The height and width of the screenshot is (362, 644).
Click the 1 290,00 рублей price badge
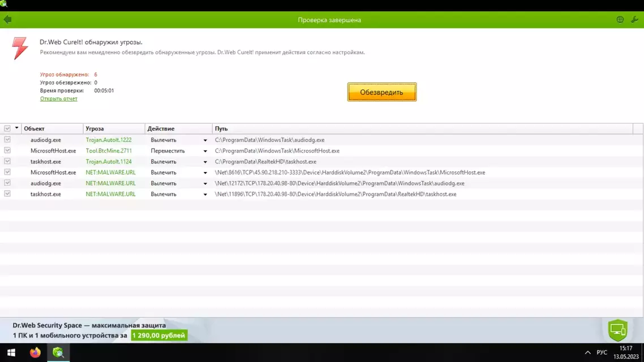pos(159,335)
